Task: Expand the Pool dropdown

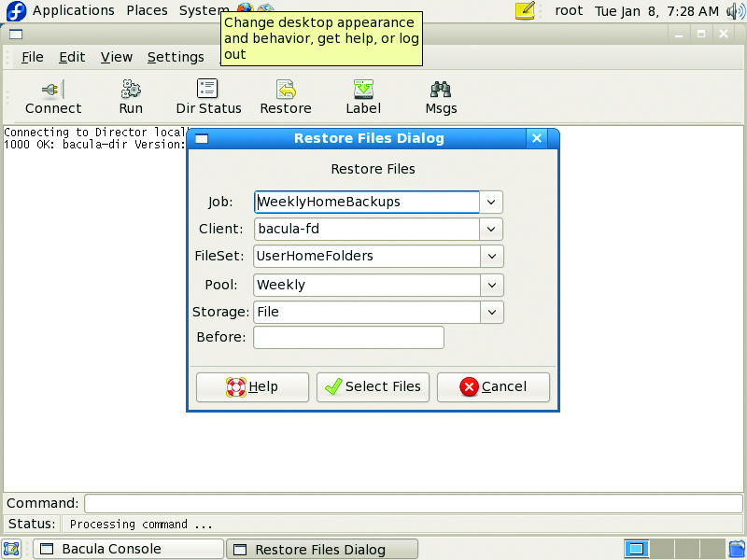Action: point(492,285)
